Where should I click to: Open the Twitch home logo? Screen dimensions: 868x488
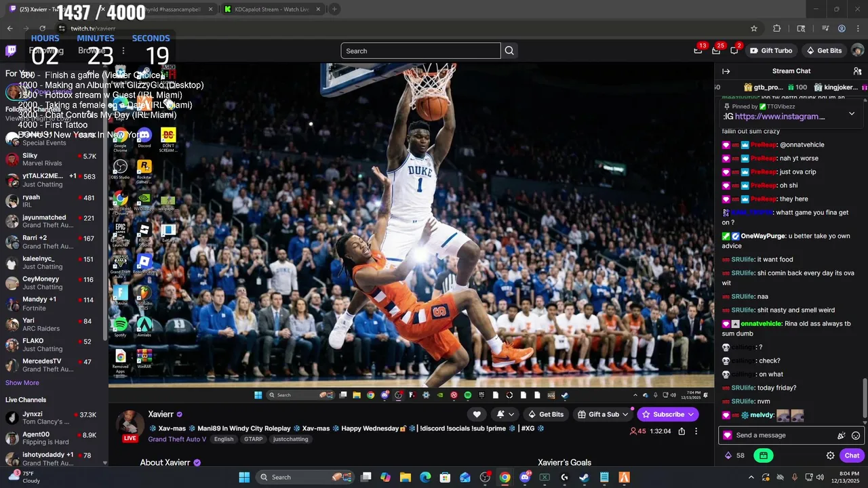(11, 51)
